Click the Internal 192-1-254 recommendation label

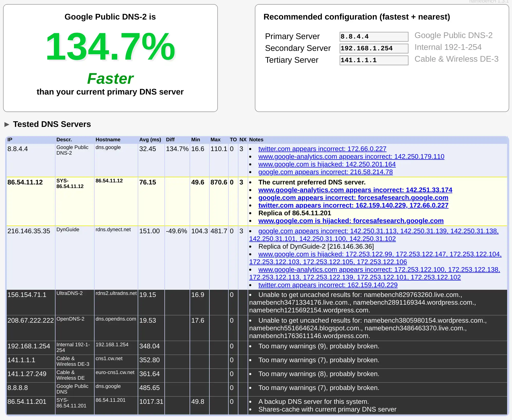pyautogui.click(x=448, y=47)
